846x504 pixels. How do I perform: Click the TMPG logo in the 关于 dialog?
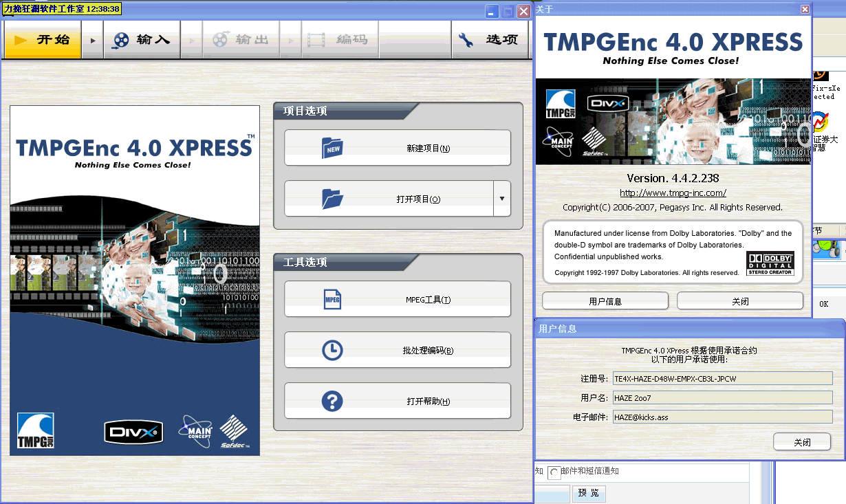point(560,104)
